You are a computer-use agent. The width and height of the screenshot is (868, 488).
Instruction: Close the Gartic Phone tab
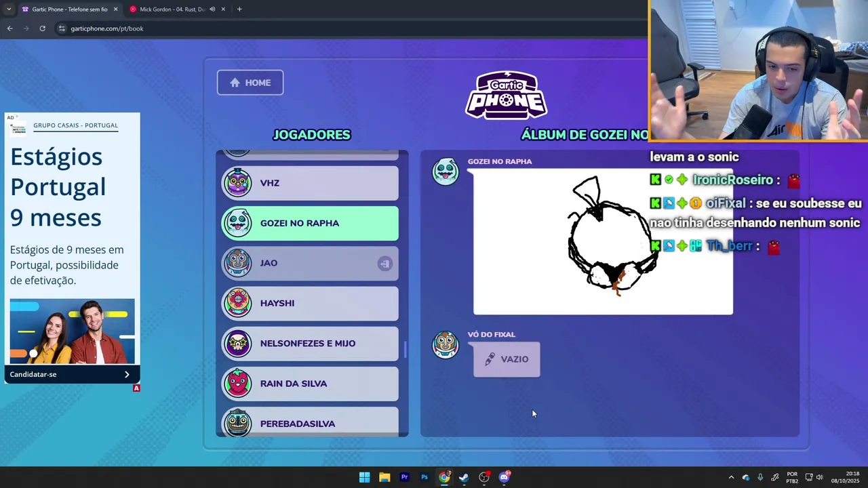click(x=115, y=9)
